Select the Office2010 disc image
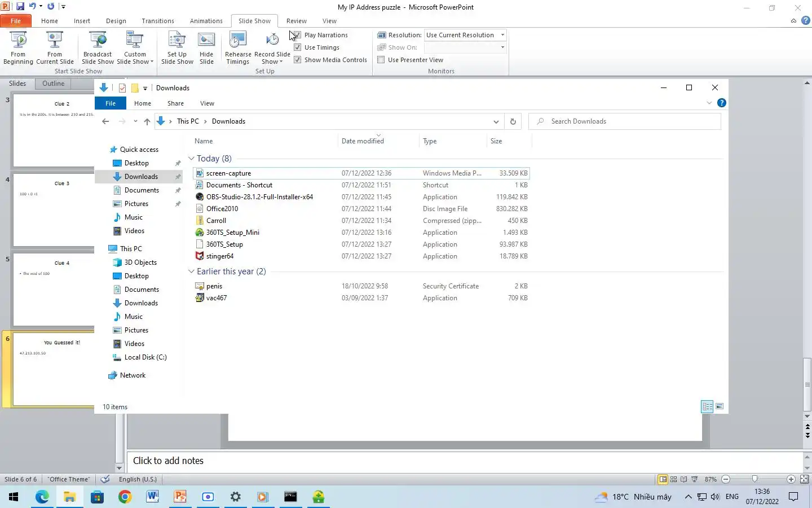This screenshot has height=508, width=812. tap(361, 209)
